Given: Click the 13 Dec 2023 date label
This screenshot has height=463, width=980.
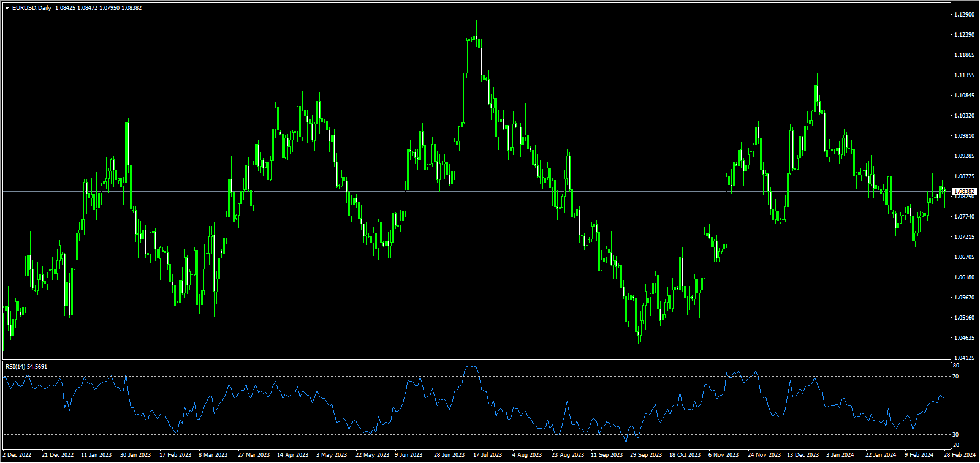Looking at the screenshot, I should (803, 455).
